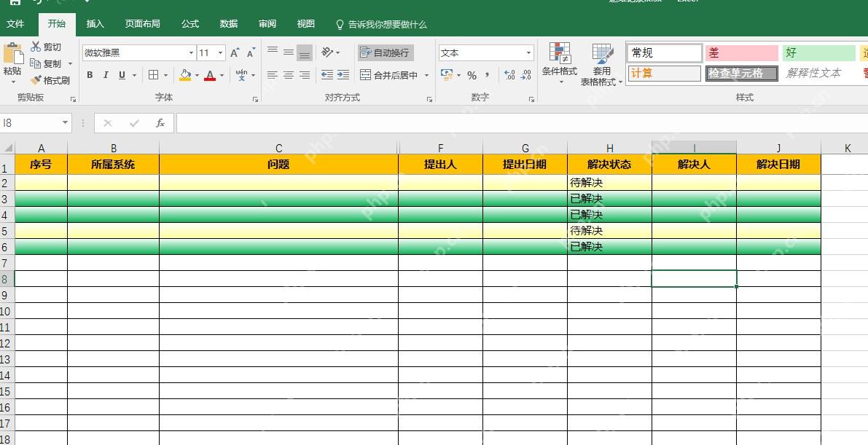Align text left
This screenshot has height=445, width=868.
[x=273, y=75]
